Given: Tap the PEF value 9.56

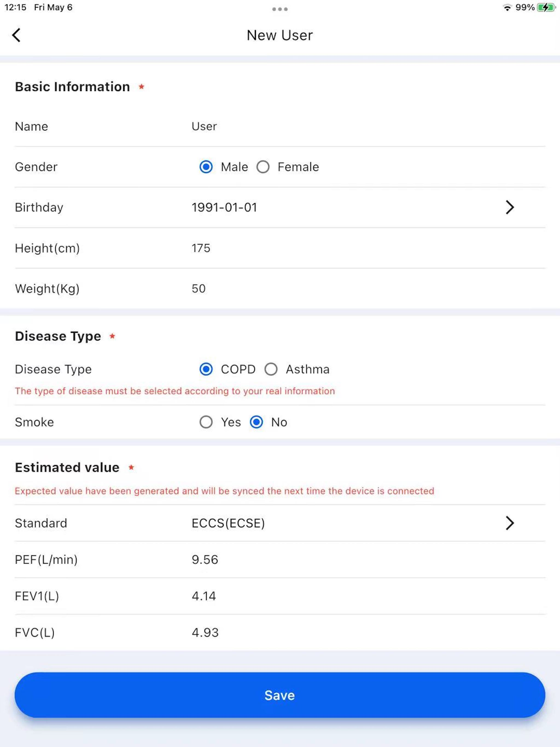Looking at the screenshot, I should click(205, 560).
